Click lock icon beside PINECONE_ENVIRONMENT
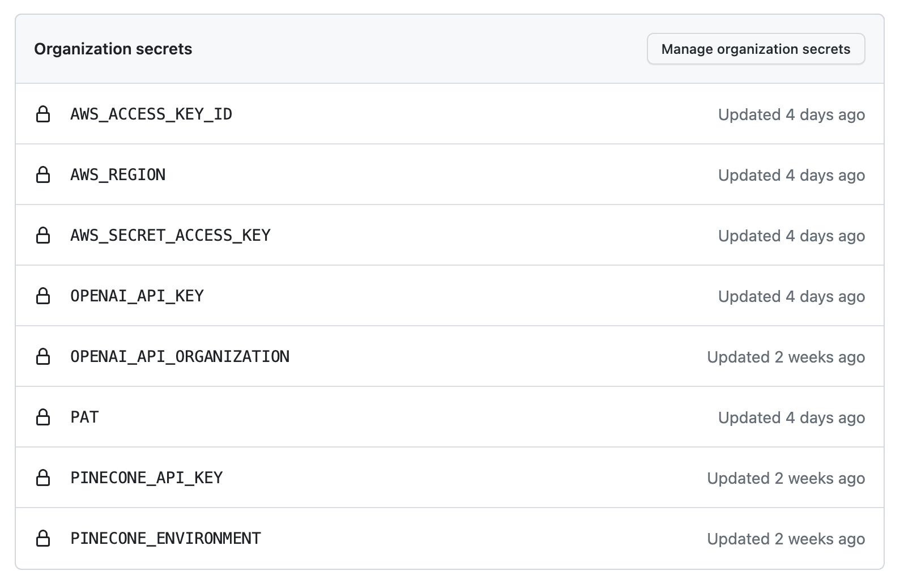 [43, 539]
